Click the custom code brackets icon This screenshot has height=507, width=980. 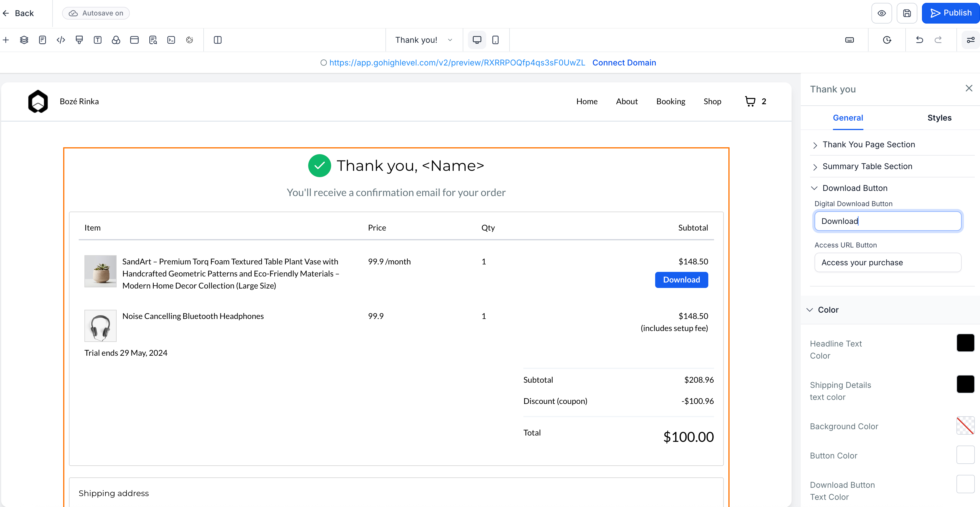[61, 40]
